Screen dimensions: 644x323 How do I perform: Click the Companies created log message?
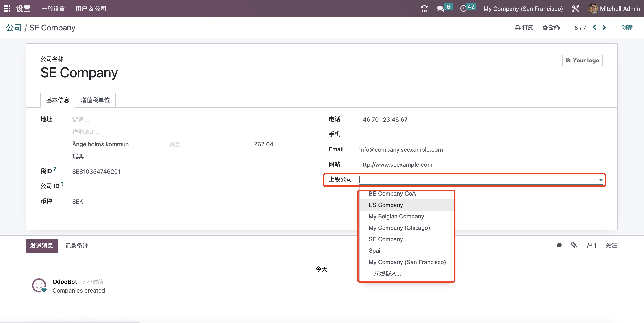click(x=78, y=291)
